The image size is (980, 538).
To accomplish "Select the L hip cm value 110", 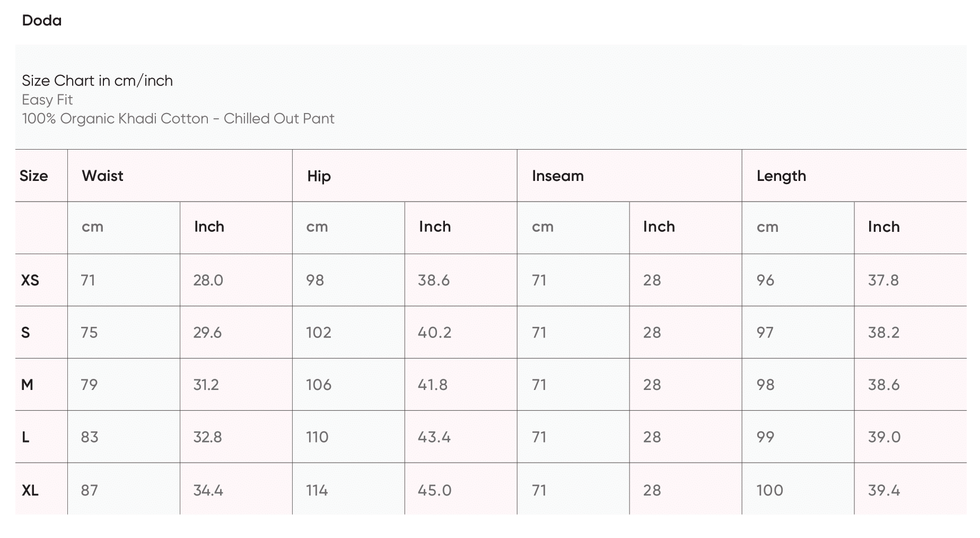I will click(x=317, y=437).
